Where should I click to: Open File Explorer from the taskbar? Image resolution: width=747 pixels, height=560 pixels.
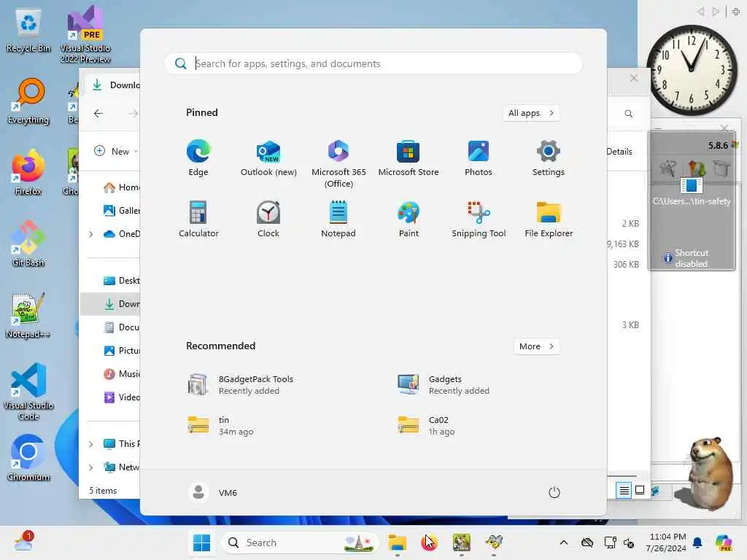(397, 542)
